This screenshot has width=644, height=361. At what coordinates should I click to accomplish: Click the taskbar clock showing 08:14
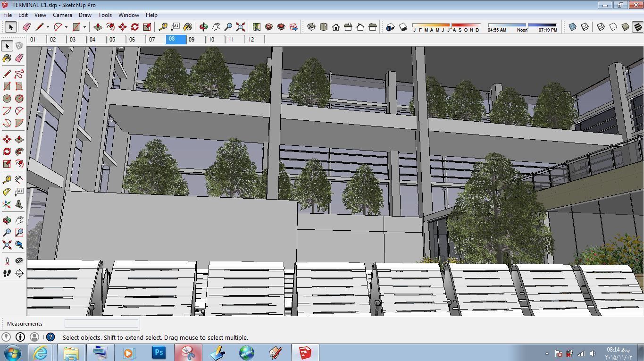tap(619, 353)
